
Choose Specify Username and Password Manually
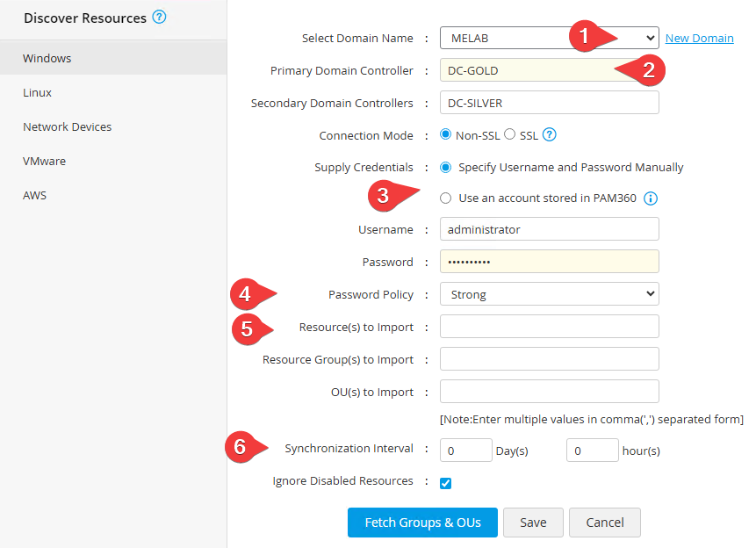pyautogui.click(x=446, y=167)
